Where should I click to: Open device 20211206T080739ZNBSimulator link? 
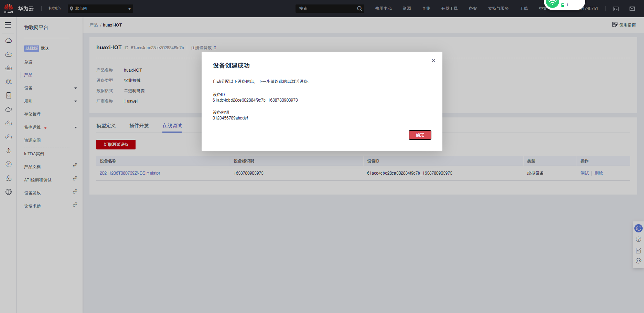pyautogui.click(x=130, y=173)
